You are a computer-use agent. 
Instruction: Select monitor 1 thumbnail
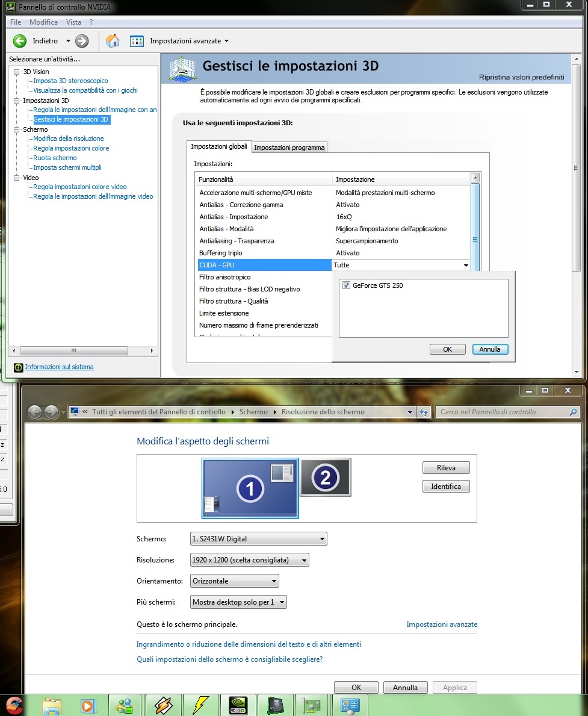(x=250, y=488)
